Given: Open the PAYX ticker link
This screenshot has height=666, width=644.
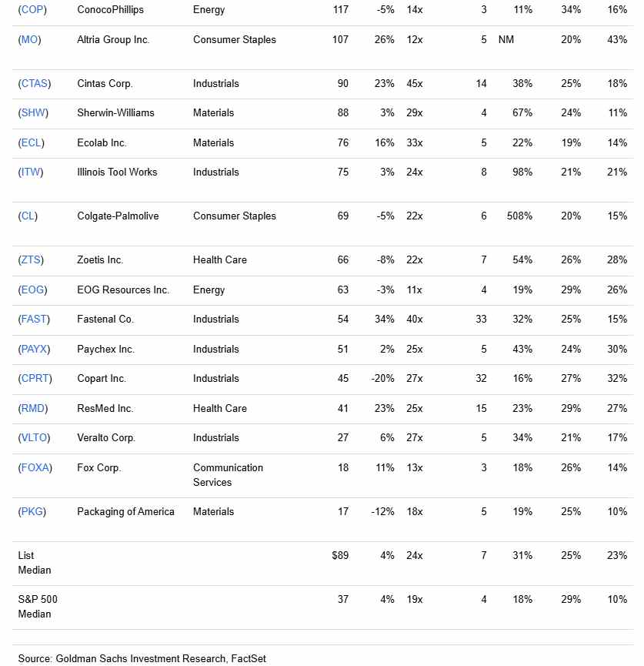Looking at the screenshot, I should [34, 349].
